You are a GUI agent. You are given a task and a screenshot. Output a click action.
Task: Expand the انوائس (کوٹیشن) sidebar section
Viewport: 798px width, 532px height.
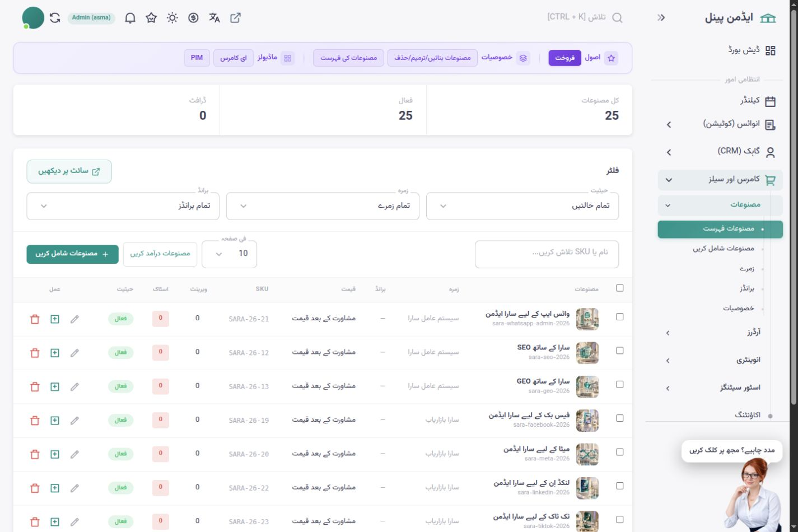coord(720,124)
